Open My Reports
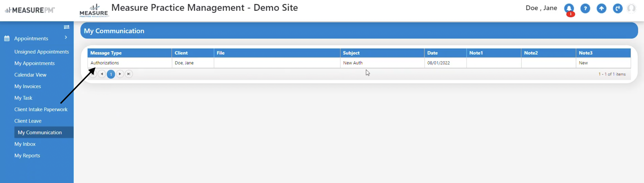644x183 pixels. (27, 156)
